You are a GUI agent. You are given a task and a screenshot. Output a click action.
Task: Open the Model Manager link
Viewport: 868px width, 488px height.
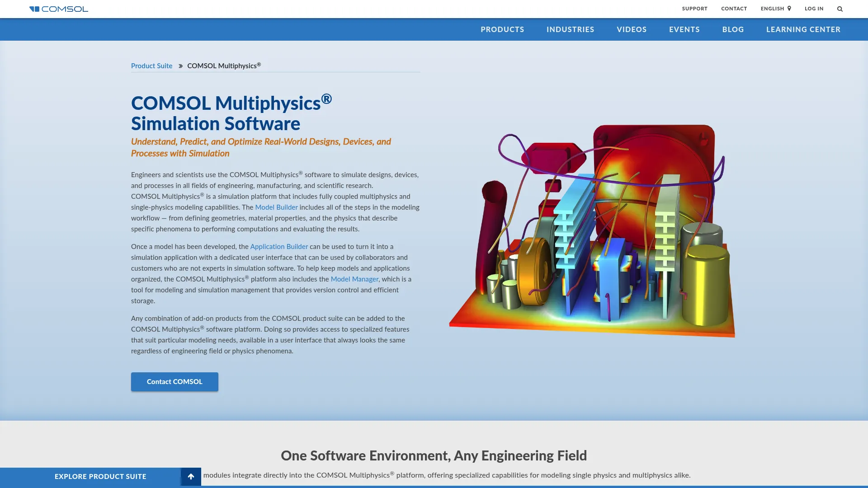coord(354,279)
